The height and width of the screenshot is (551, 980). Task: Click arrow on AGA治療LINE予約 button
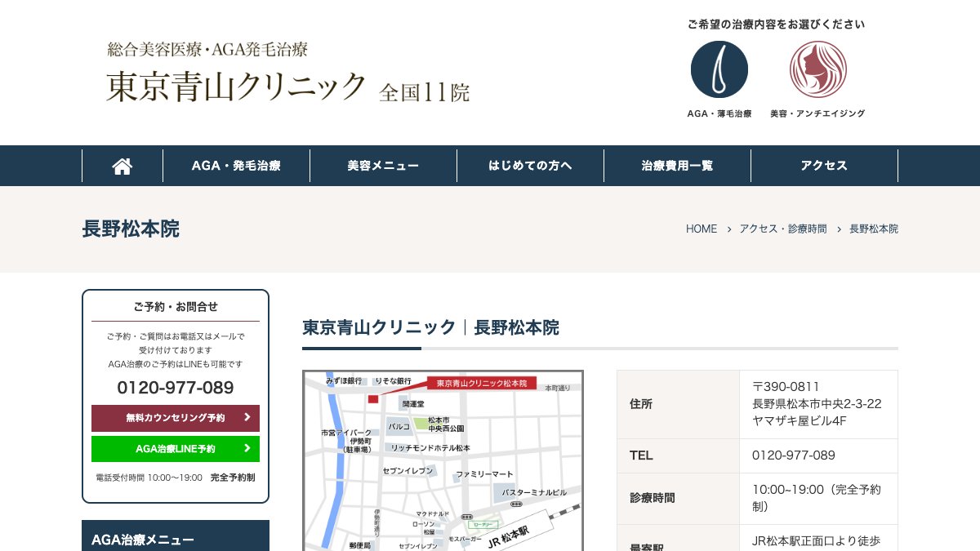[x=247, y=449]
